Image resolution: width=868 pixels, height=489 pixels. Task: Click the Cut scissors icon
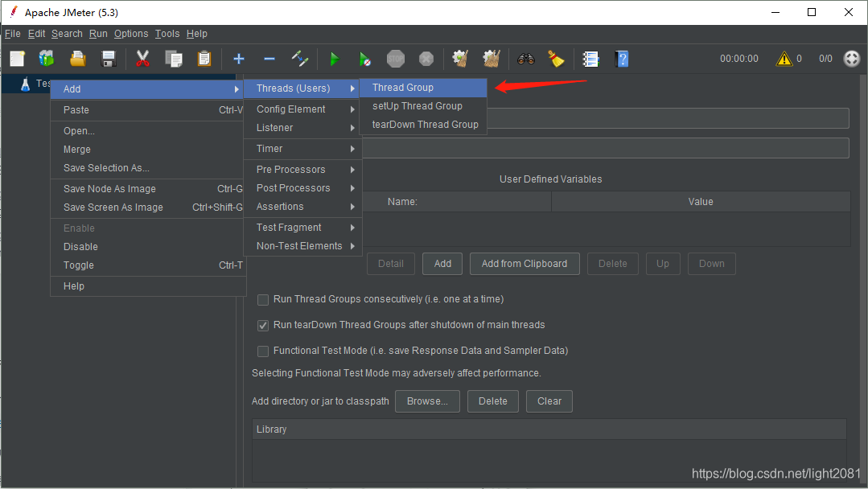(143, 59)
